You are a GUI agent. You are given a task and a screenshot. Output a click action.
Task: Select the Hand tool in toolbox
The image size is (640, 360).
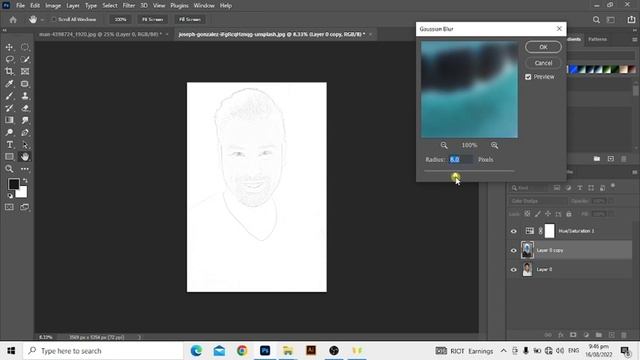pos(25,157)
